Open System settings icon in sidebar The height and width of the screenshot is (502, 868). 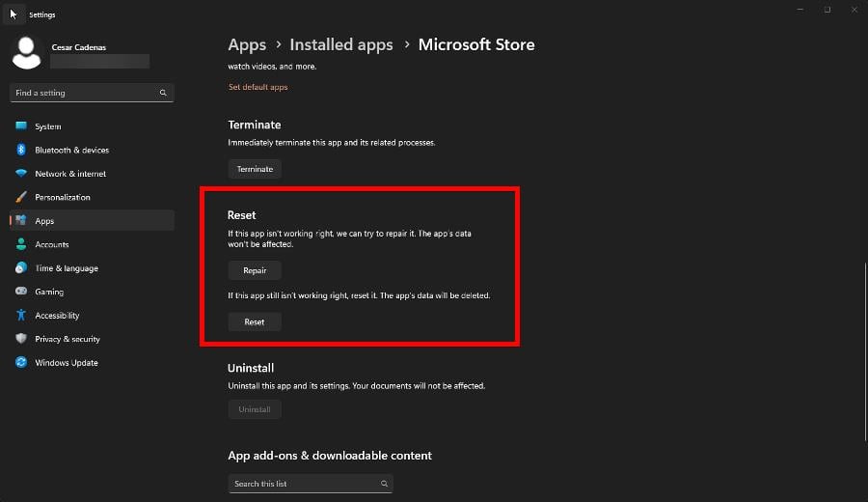click(x=21, y=125)
